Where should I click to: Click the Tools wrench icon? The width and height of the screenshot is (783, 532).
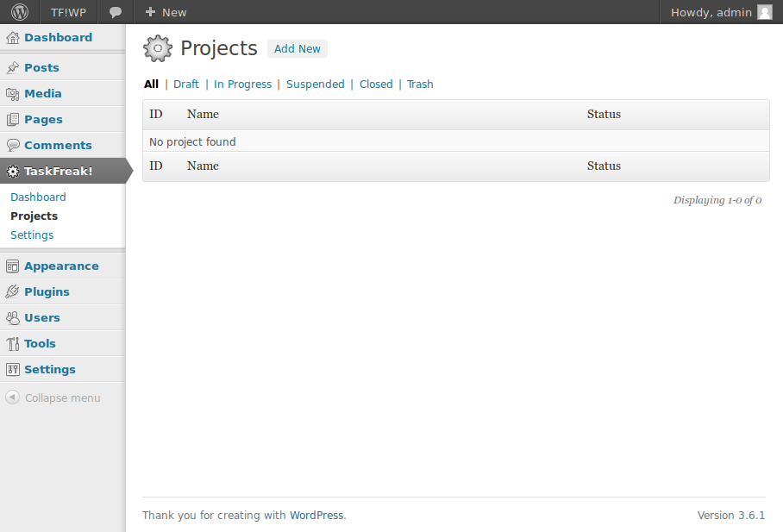click(12, 344)
